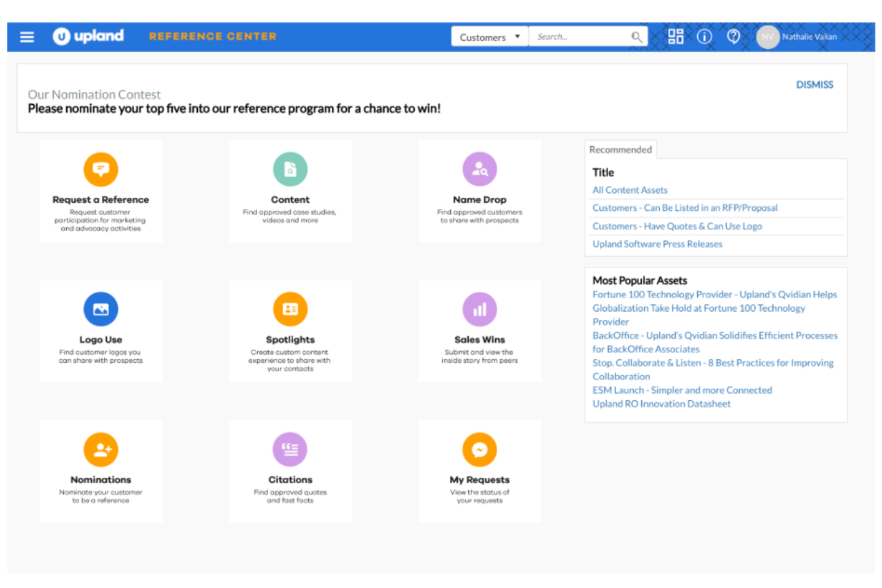Open the Request a Reference tile title
This screenshot has width=882, height=588.
(101, 200)
